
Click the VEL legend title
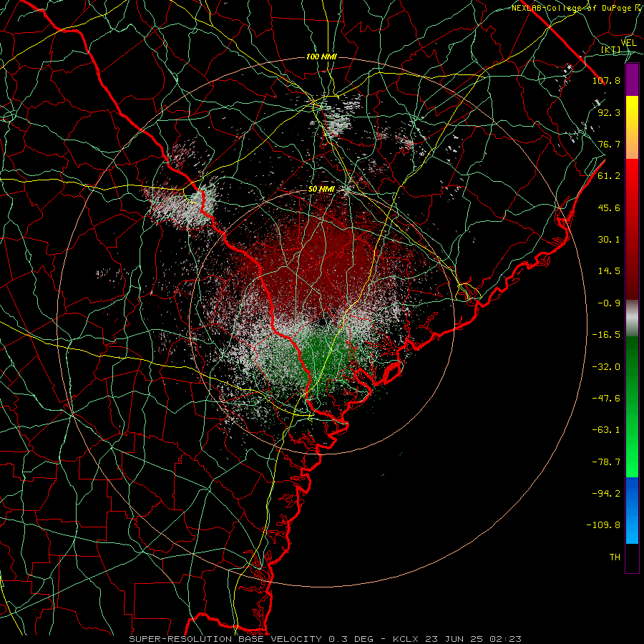[x=628, y=43]
